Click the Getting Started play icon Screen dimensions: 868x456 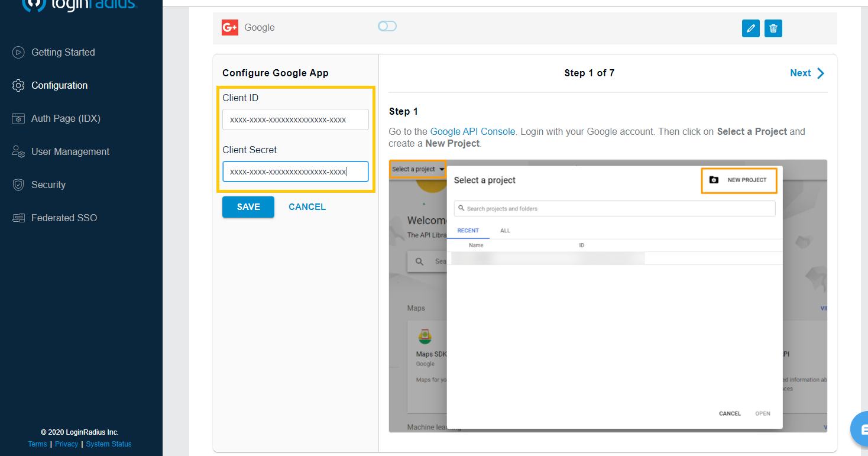(18, 53)
